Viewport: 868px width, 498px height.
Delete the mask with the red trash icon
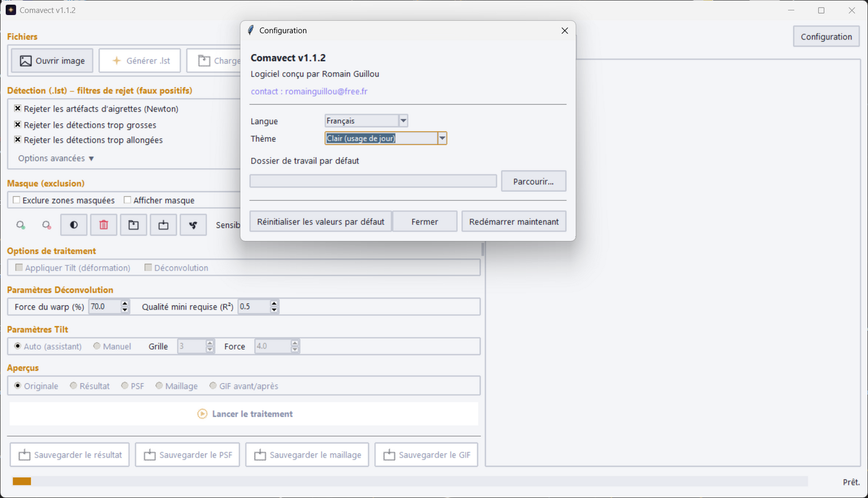point(104,225)
